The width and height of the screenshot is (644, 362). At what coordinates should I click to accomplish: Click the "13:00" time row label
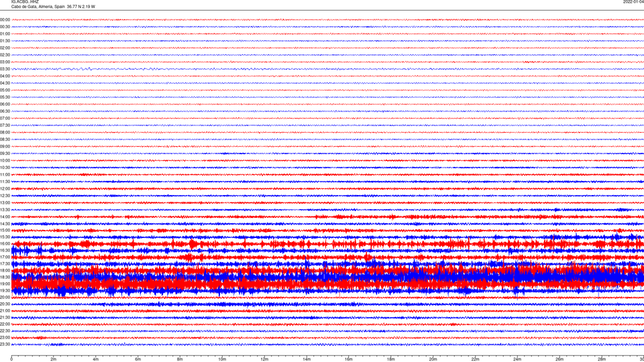[x=5, y=202]
